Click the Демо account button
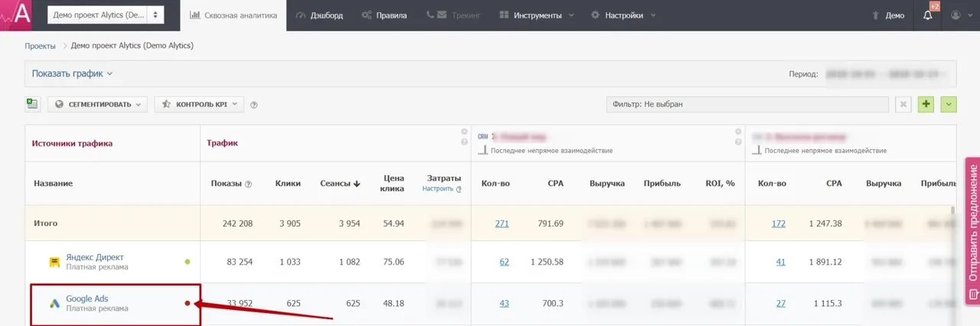This screenshot has height=326, width=980. pyautogui.click(x=888, y=15)
